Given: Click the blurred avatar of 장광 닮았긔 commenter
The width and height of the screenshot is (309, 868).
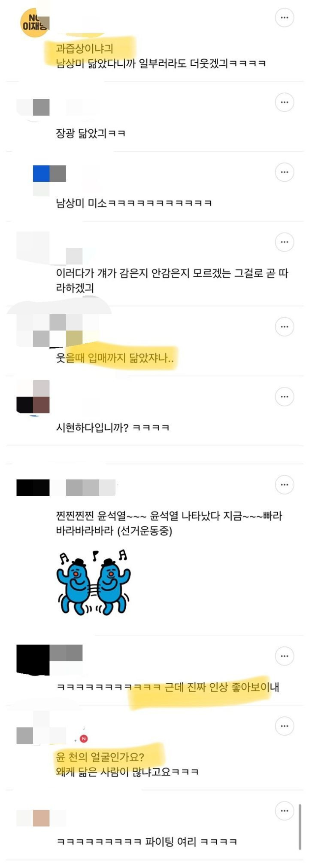Looking at the screenshot, I should (x=33, y=107).
